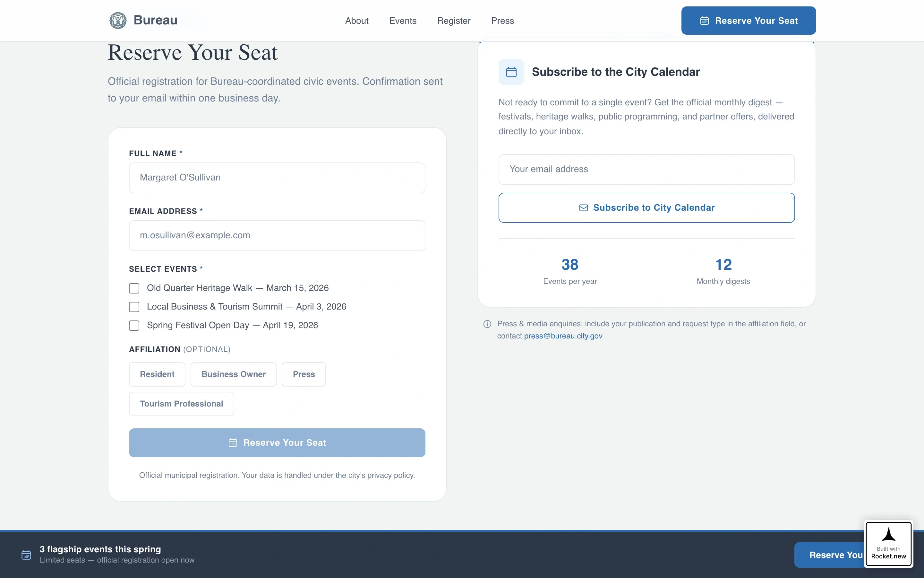
Task: Focus the Your email address subscription field
Action: coord(646,169)
